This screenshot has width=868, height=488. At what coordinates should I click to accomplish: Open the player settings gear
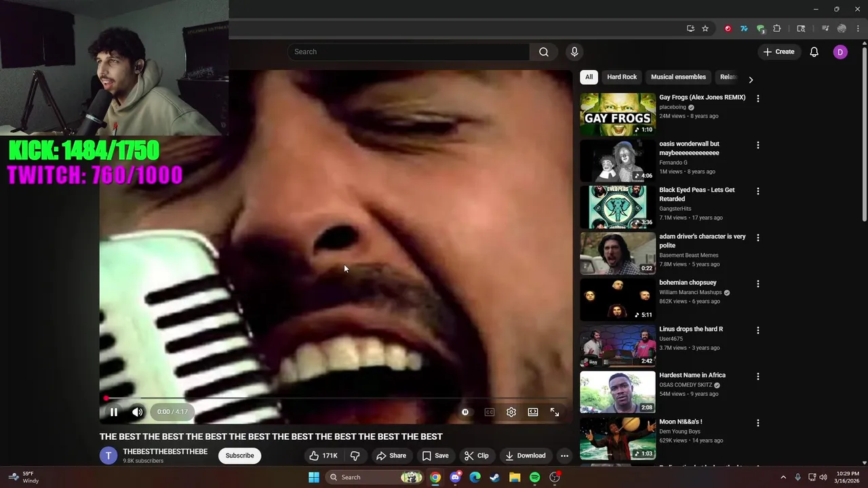point(511,412)
